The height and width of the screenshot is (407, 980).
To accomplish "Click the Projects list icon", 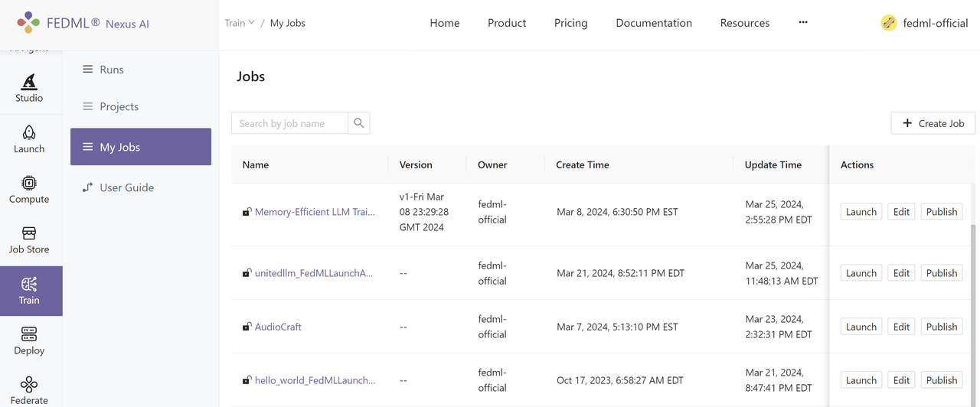I will 88,106.
